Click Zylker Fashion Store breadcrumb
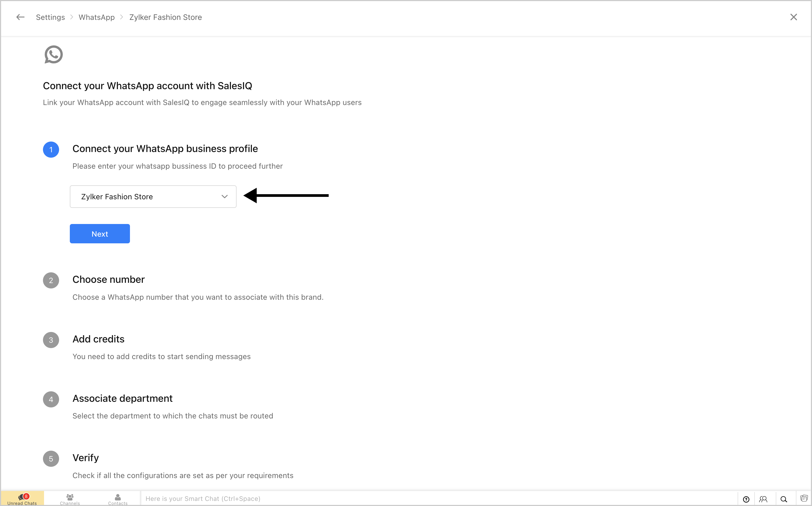The height and width of the screenshot is (506, 812). [166, 17]
